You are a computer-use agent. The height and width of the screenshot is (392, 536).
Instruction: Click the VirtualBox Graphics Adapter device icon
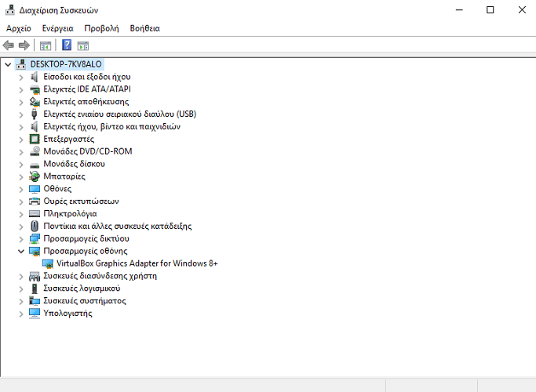(48, 263)
